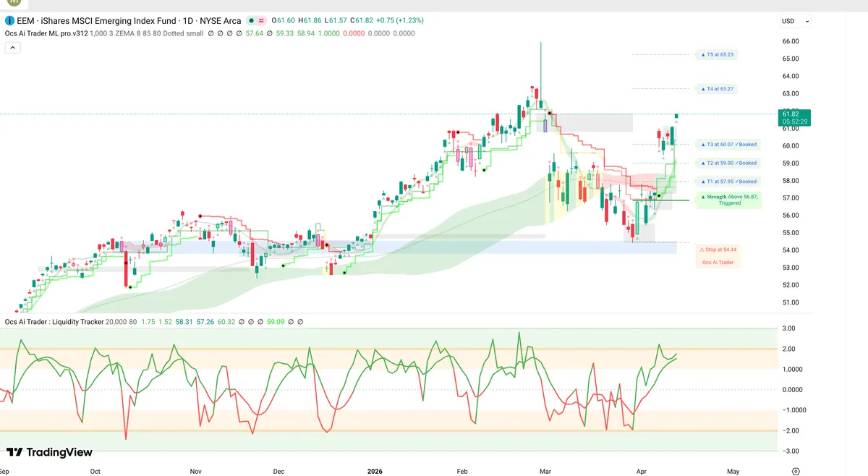
Task: Click the Dec label on time axis
Action: [278, 471]
